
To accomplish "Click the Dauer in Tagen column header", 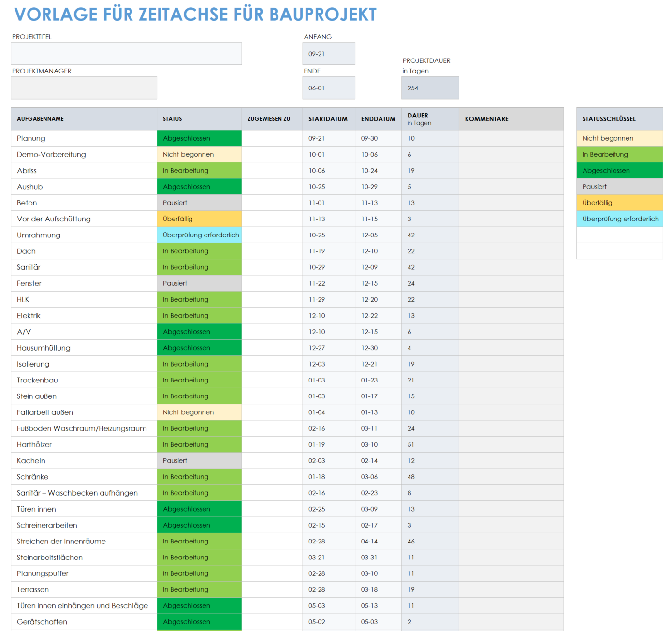I will tap(430, 119).
